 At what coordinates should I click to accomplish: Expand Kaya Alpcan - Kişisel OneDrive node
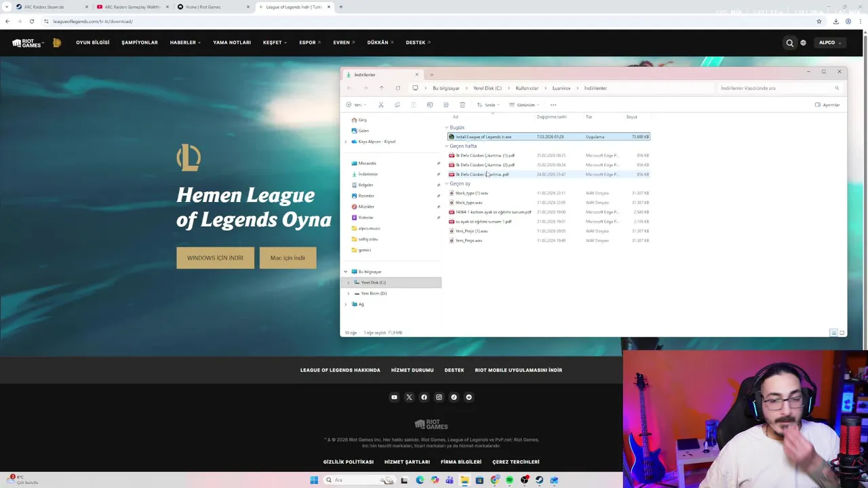tap(346, 142)
